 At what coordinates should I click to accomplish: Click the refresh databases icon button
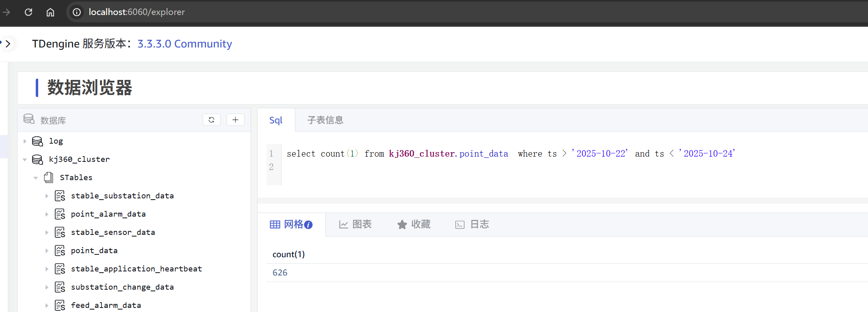pyautogui.click(x=211, y=120)
